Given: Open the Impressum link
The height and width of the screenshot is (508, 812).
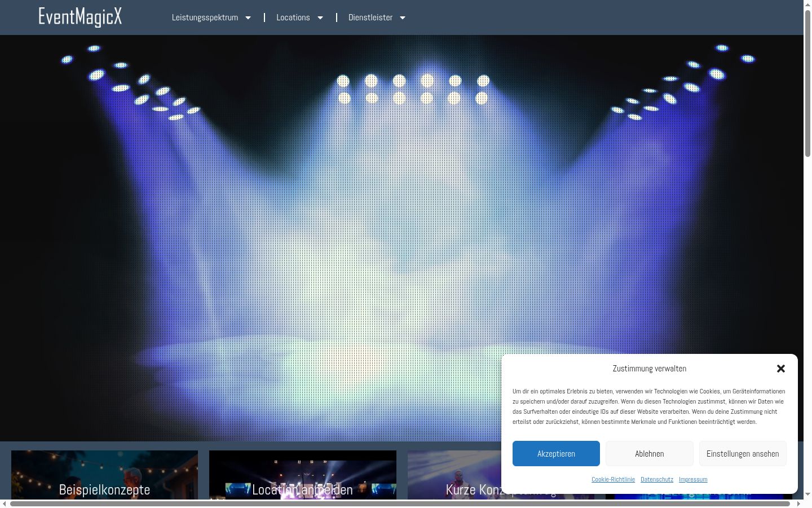Looking at the screenshot, I should point(693,479).
